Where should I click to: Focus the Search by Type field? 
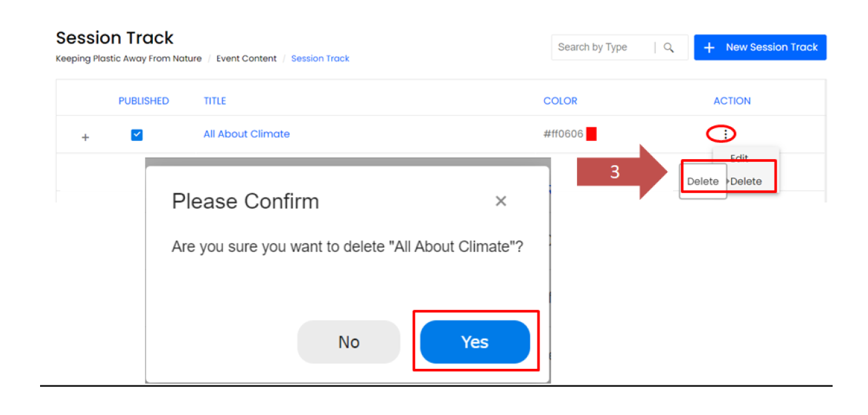tap(601, 47)
